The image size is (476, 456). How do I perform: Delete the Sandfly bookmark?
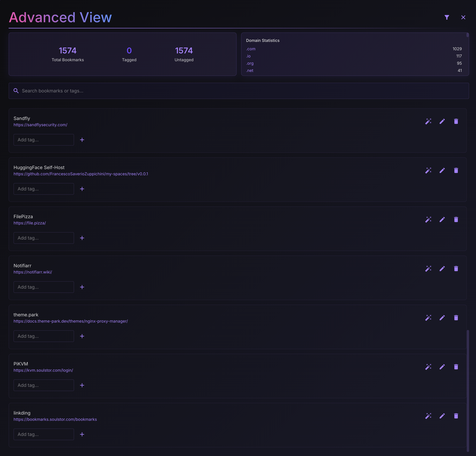[x=456, y=121]
